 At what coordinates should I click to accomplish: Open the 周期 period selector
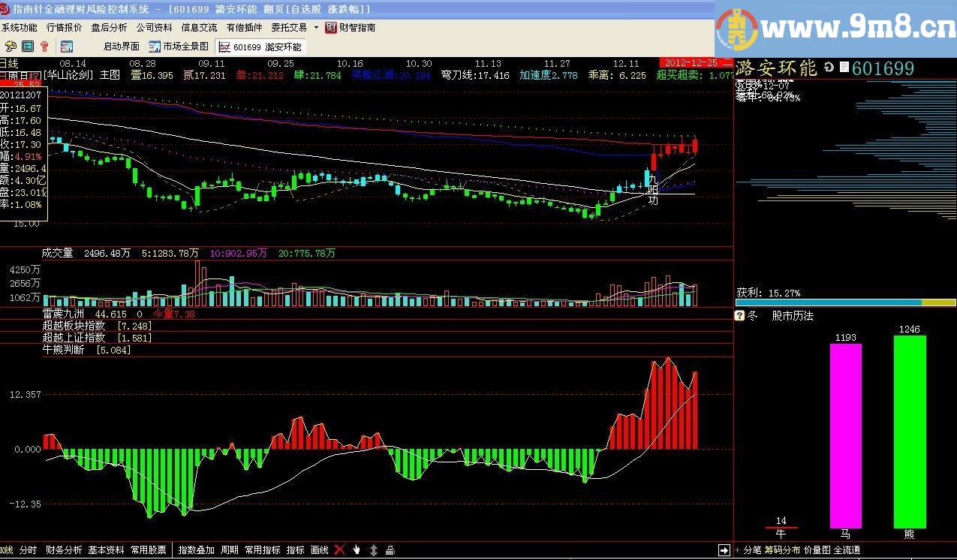tap(229, 550)
